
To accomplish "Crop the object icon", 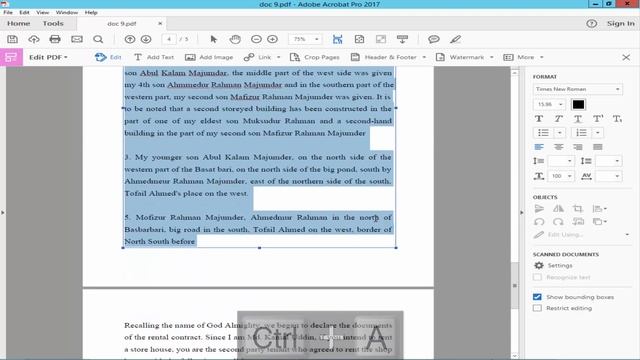I will click(x=578, y=209).
